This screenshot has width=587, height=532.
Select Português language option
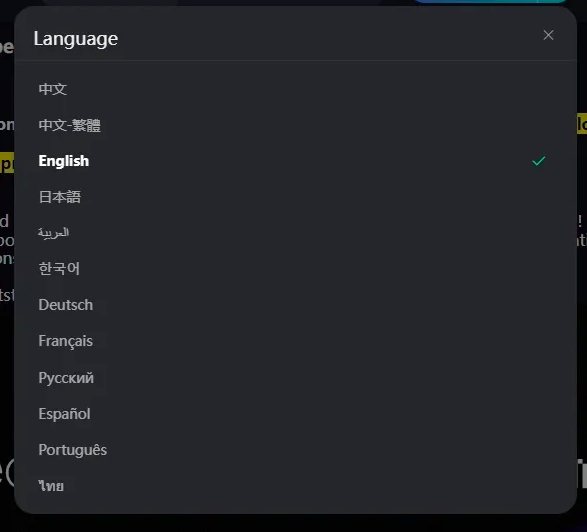tap(73, 450)
